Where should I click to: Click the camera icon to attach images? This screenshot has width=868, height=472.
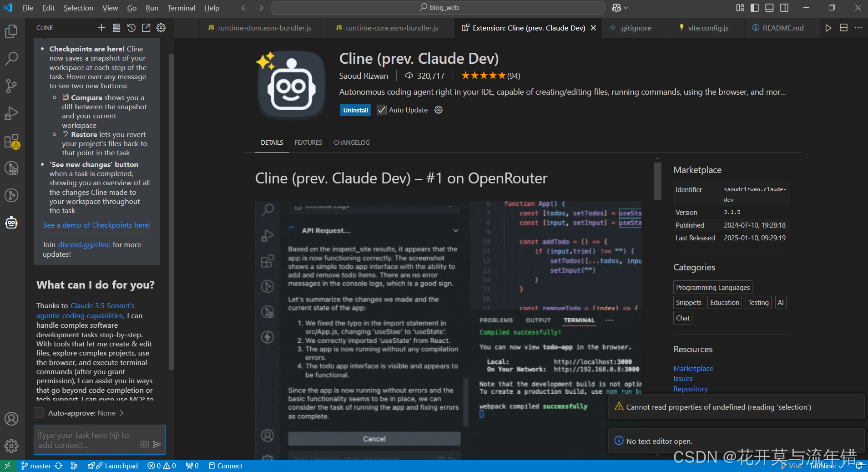tap(145, 444)
